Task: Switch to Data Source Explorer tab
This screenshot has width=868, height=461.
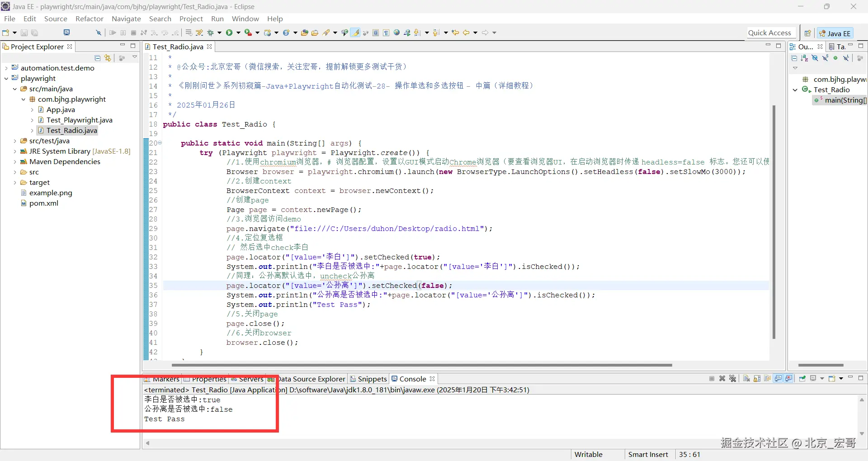Action: 307,379
